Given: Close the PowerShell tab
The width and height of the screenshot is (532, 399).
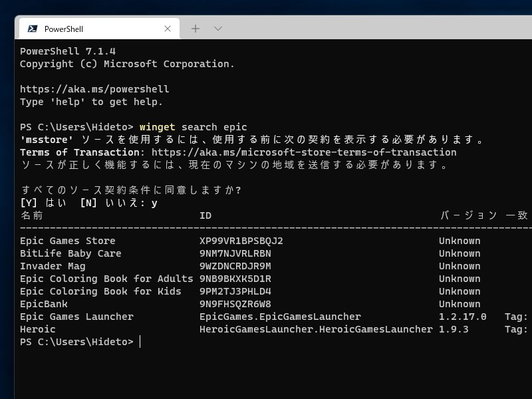Looking at the screenshot, I should point(168,29).
